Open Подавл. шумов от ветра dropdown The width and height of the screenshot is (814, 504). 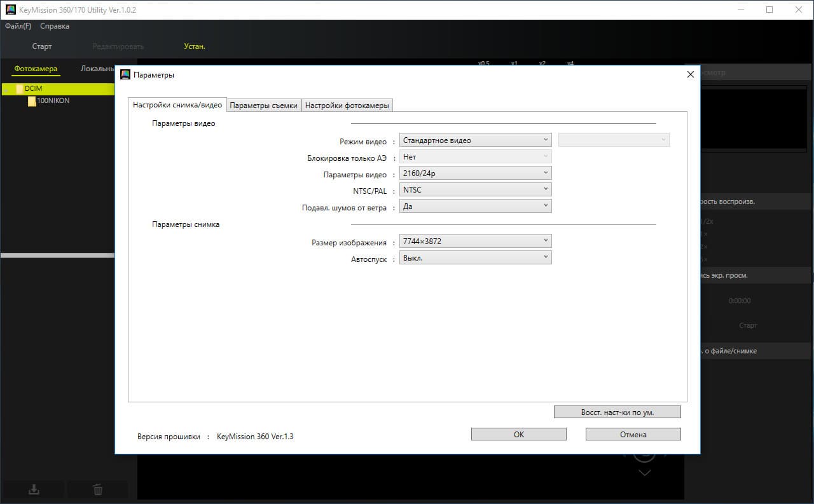[475, 206]
